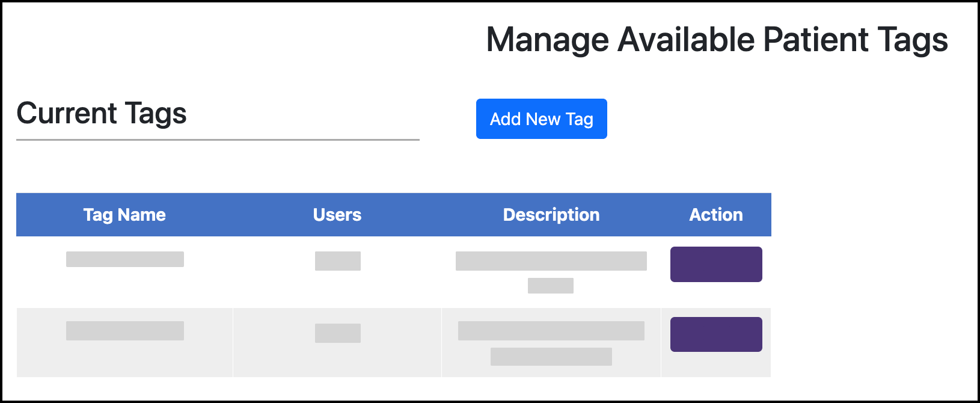Click first row's short description placeholder line

(x=551, y=286)
